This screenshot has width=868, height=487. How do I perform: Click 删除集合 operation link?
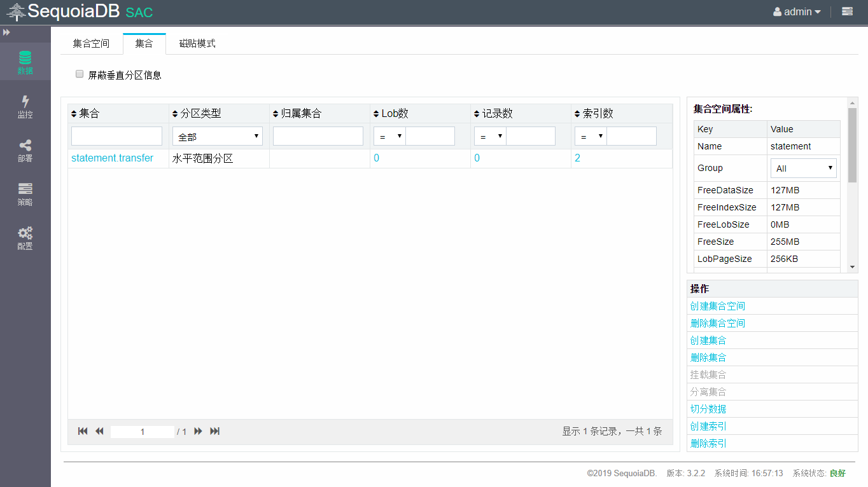click(708, 357)
